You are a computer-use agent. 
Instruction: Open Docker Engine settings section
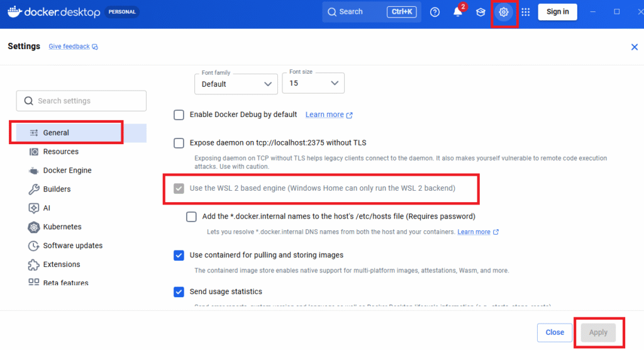coord(81,170)
